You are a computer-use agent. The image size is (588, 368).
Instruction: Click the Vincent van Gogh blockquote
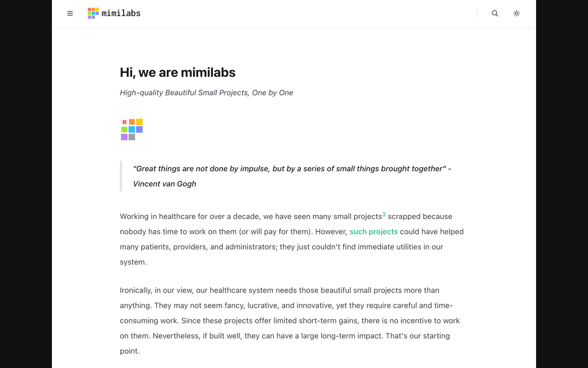point(292,176)
